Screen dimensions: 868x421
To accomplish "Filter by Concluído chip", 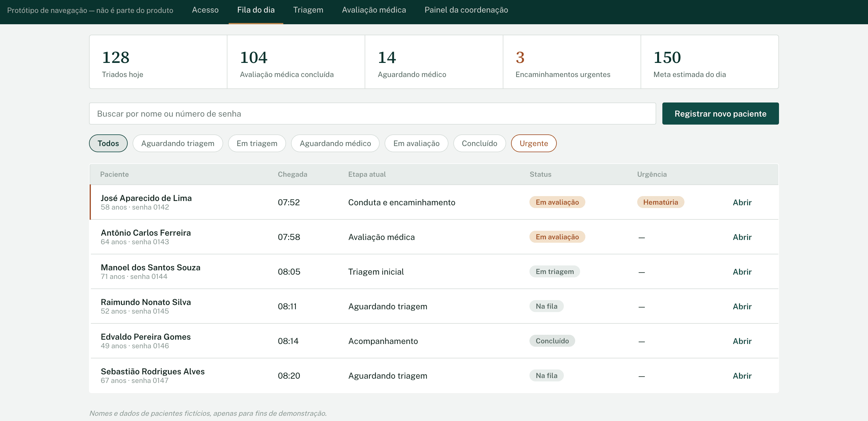I will pos(479,143).
